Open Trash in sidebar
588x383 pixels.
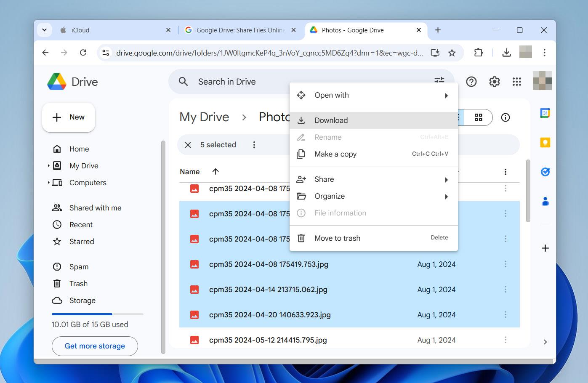(x=78, y=284)
